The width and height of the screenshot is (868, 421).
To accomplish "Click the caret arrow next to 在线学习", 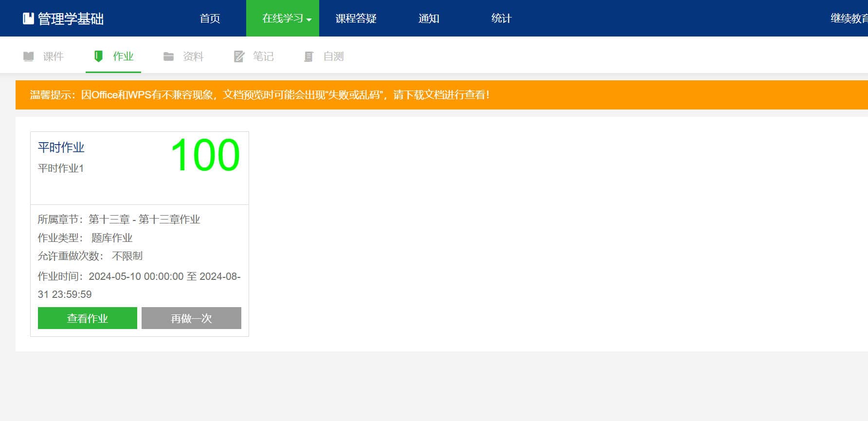I will click(309, 19).
